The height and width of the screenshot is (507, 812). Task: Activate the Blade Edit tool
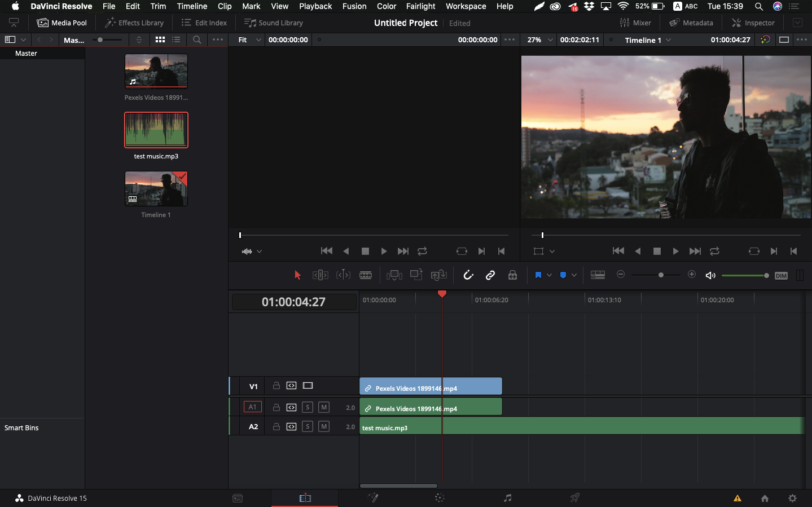[x=366, y=275]
